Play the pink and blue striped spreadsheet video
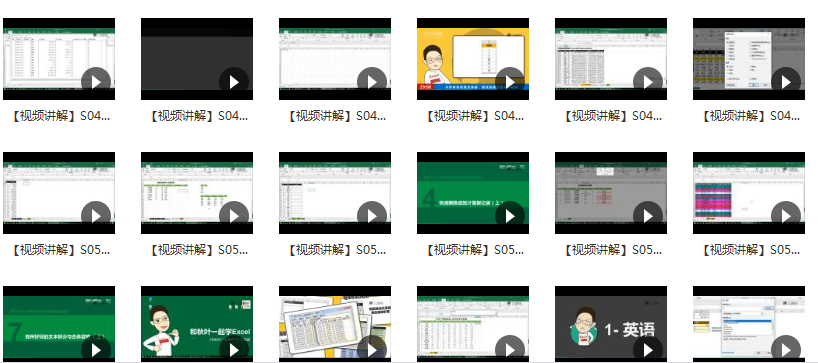Viewport: 818px width, 363px height. (x=786, y=215)
